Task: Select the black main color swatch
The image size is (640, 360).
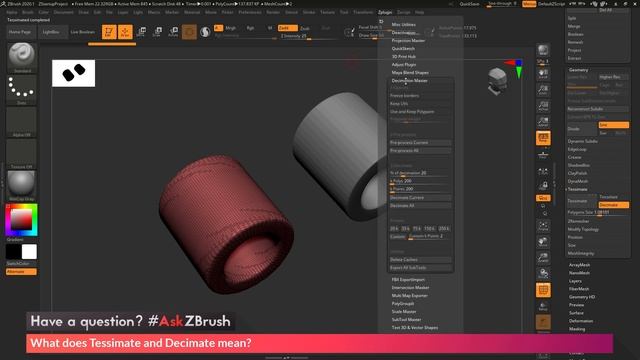Action: [13, 252]
